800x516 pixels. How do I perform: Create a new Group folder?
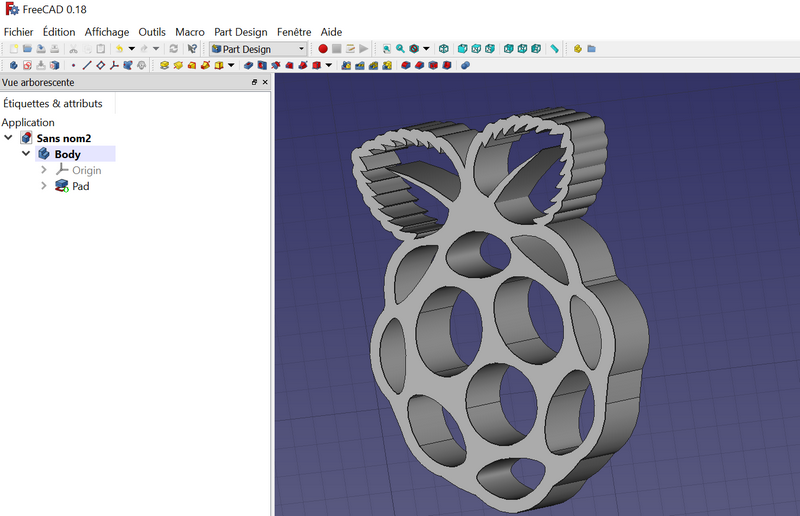pos(591,49)
